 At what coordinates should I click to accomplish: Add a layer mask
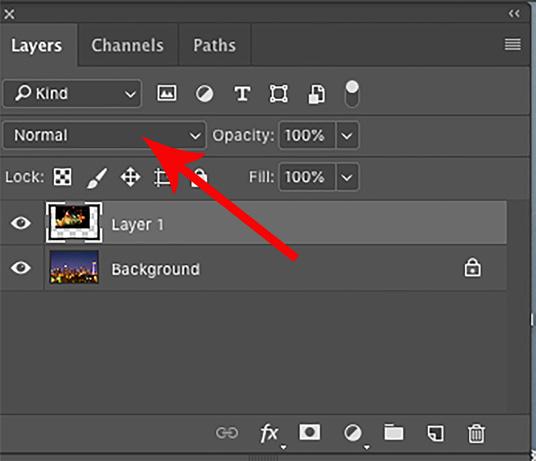pos(310,432)
